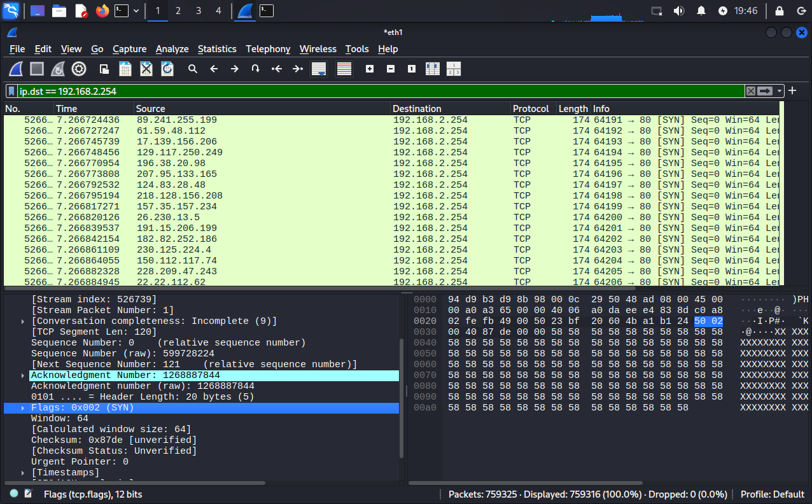Expand the Acknowledgment Number field
Viewport: 812px width, 504px height.
pos(24,375)
